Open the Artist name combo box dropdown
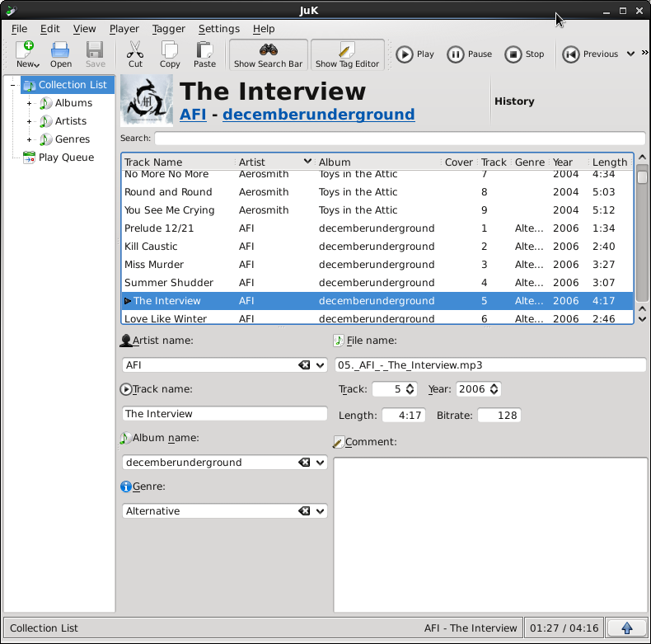Image resolution: width=651 pixels, height=644 pixels. 321,364
